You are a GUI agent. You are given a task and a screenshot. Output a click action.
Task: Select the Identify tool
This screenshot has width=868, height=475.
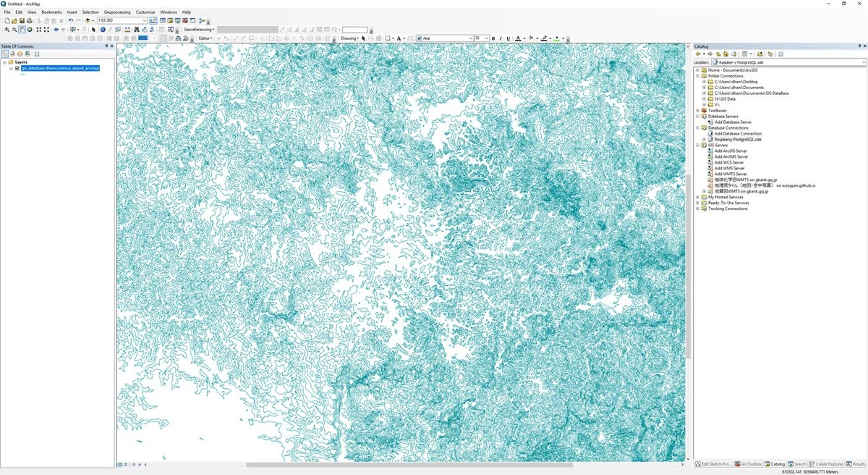[x=102, y=30]
